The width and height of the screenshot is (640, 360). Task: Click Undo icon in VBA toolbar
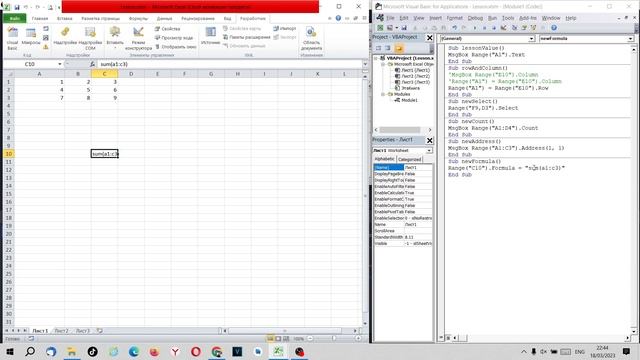pos(454,28)
